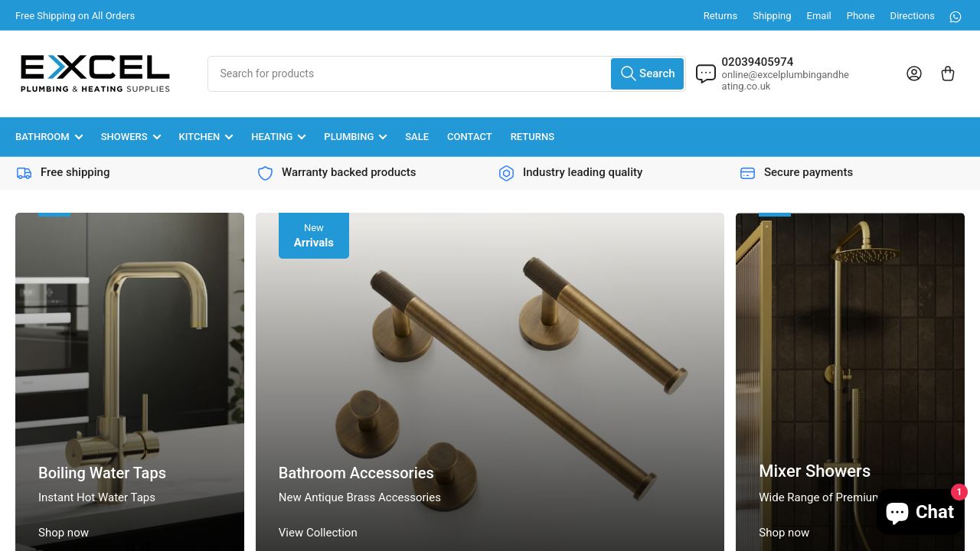The image size is (980, 551).
Task: Click the industry quality hexagon icon
Action: coord(506,173)
